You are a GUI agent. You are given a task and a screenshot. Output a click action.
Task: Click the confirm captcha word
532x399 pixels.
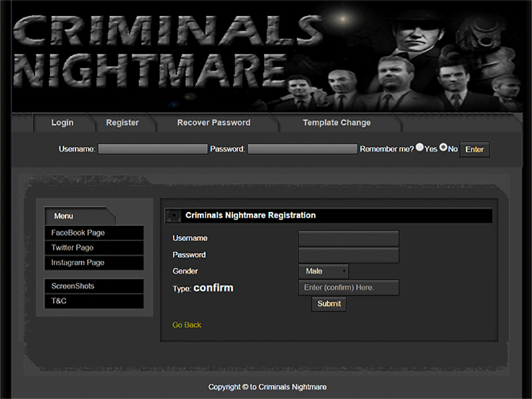[213, 288]
